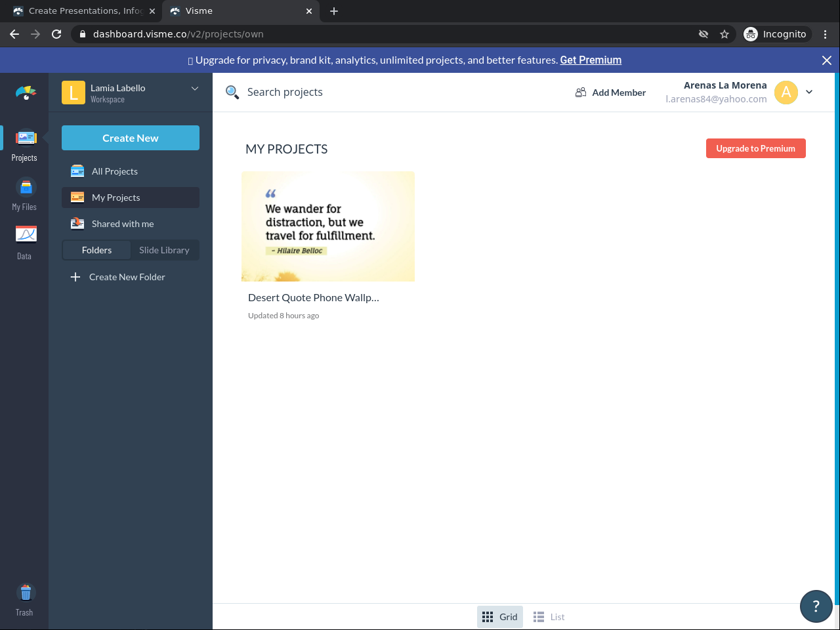Image resolution: width=840 pixels, height=630 pixels.
Task: Click the Visme logo icon
Action: coord(26,93)
